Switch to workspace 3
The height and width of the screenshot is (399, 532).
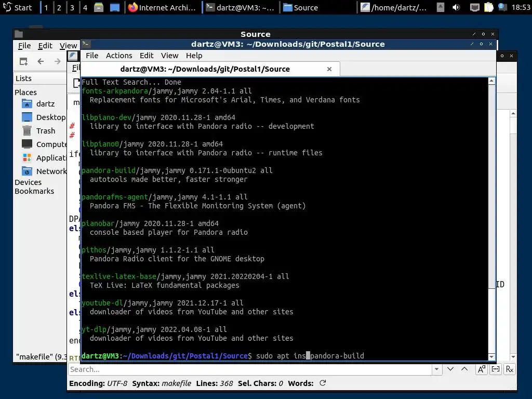(72, 7)
